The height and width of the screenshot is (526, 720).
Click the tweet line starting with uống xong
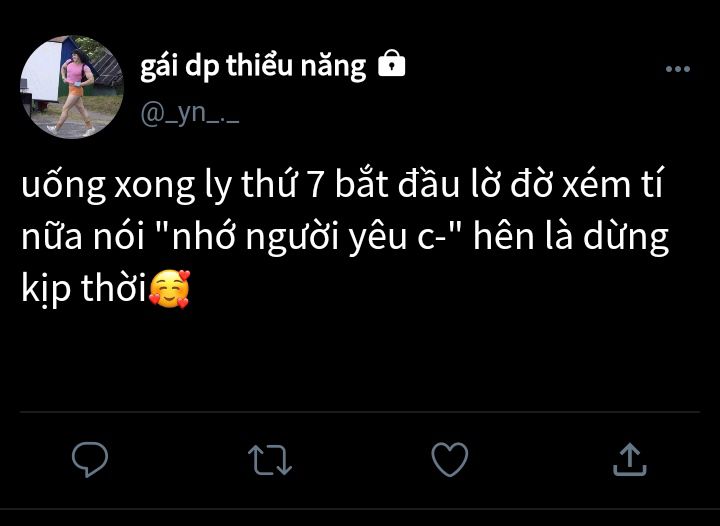click(x=343, y=185)
